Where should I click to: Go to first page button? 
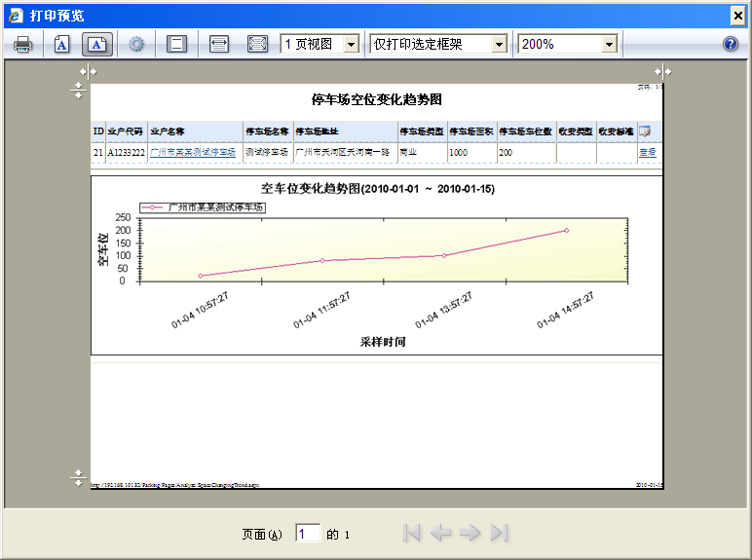(412, 533)
